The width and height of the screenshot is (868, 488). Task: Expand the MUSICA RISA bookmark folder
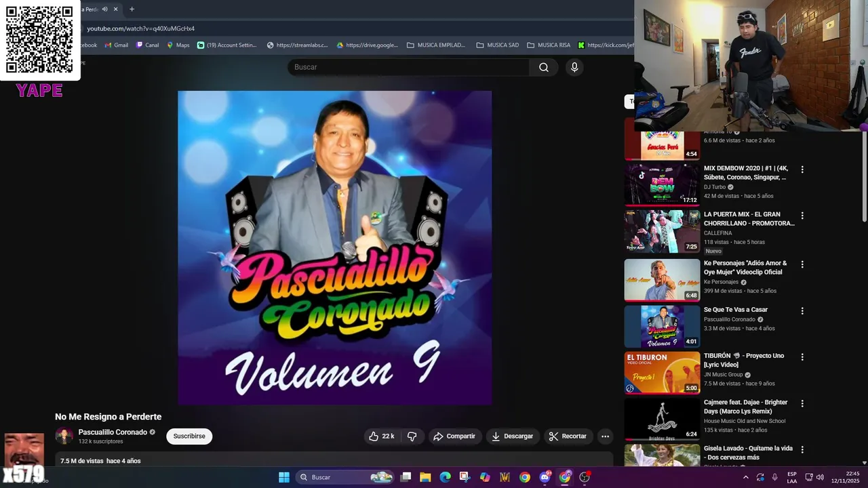pos(549,45)
